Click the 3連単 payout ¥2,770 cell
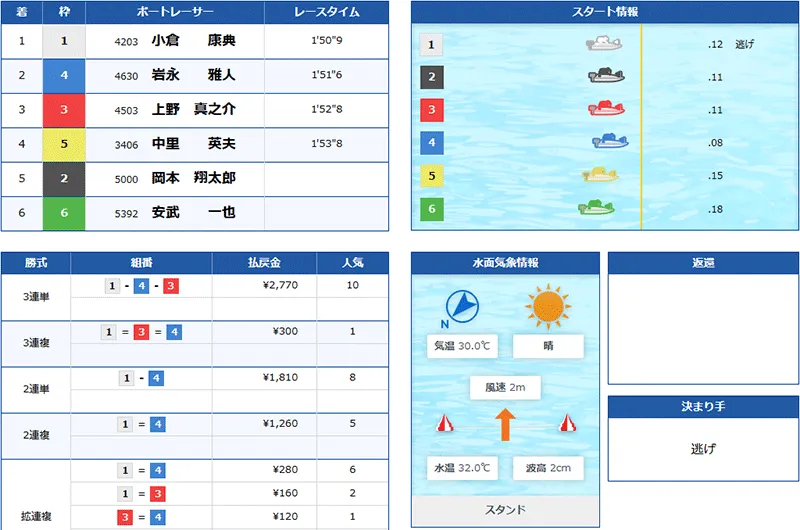 click(264, 286)
